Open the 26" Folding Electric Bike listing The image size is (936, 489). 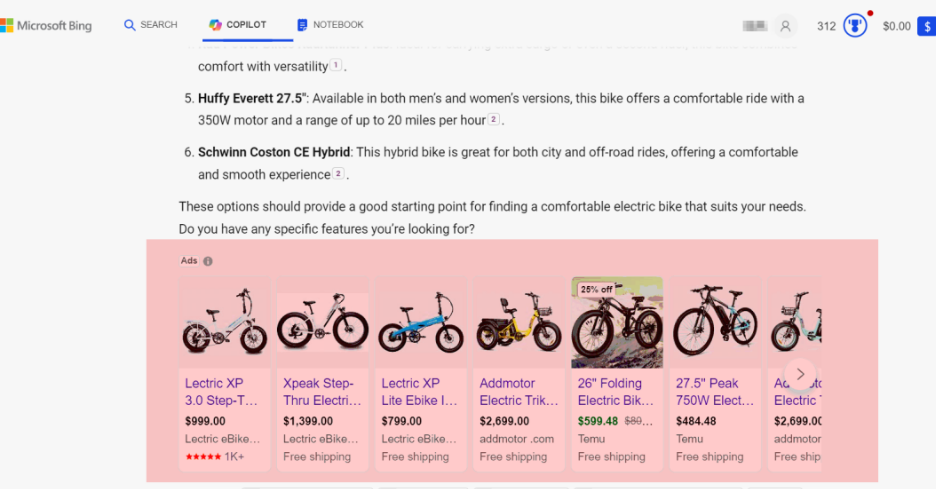pyautogui.click(x=615, y=391)
